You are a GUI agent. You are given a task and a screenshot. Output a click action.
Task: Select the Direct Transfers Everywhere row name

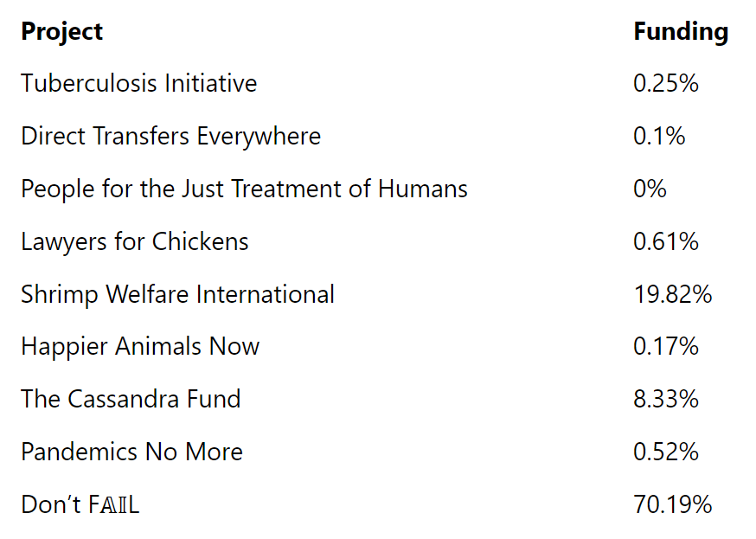(x=170, y=137)
